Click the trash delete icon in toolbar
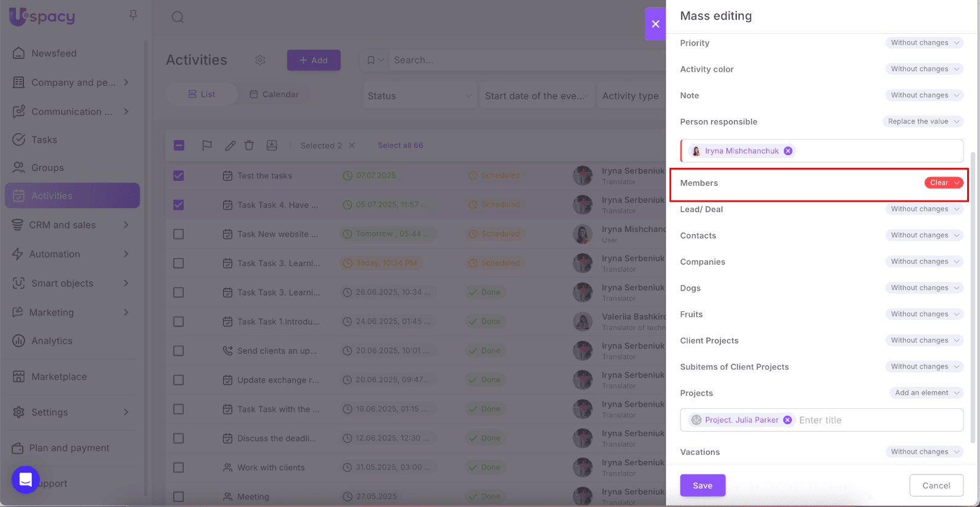 [x=249, y=145]
